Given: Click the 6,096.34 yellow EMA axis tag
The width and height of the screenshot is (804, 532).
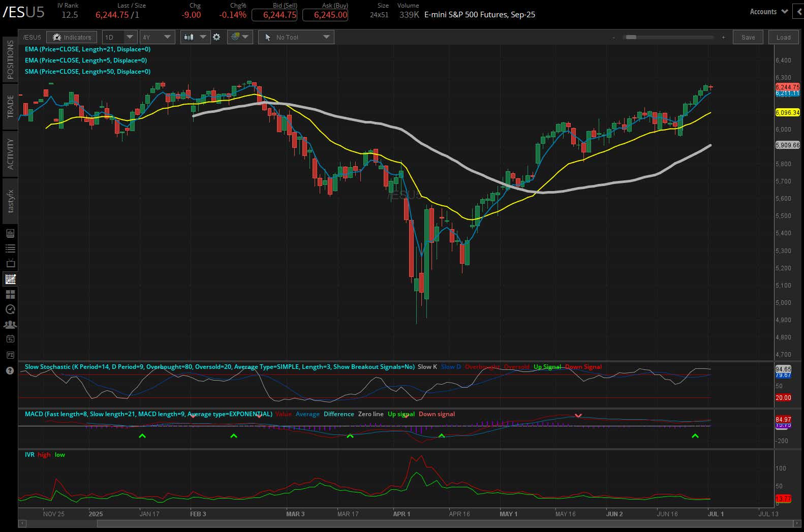Looking at the screenshot, I should 787,112.
